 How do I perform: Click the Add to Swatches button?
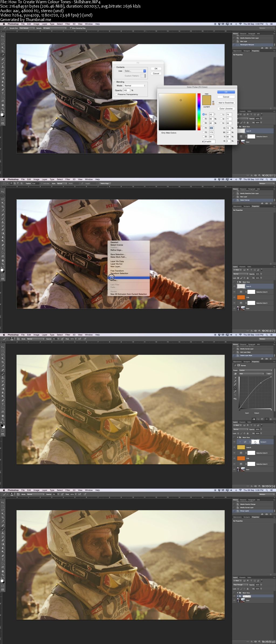[226, 103]
